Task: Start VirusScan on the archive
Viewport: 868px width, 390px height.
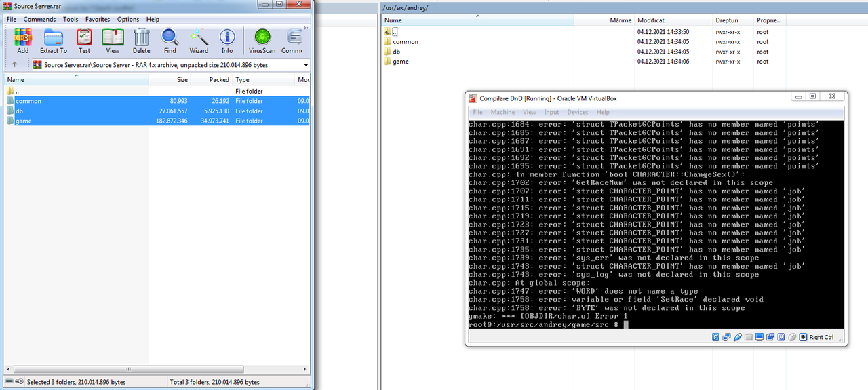Action: 262,41
